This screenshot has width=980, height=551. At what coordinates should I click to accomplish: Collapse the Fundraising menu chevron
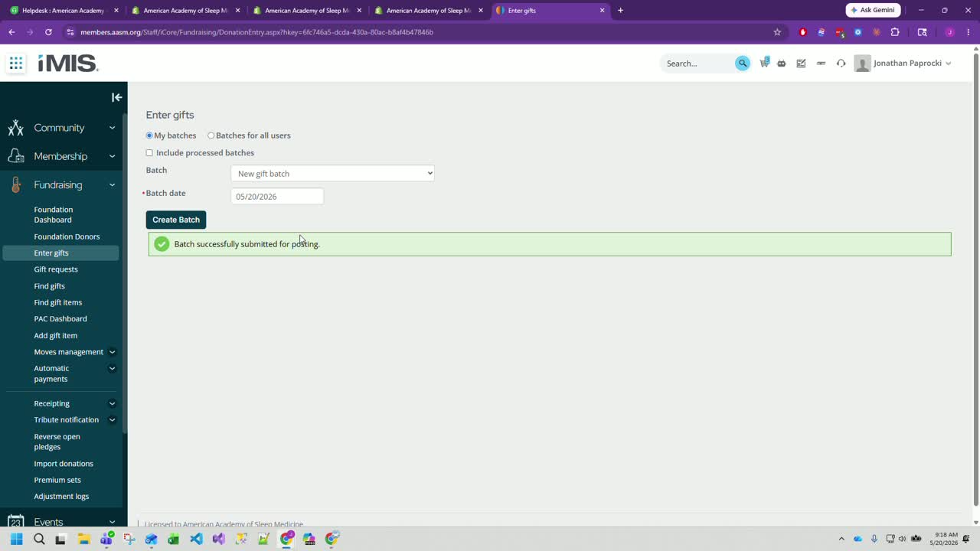pos(112,185)
